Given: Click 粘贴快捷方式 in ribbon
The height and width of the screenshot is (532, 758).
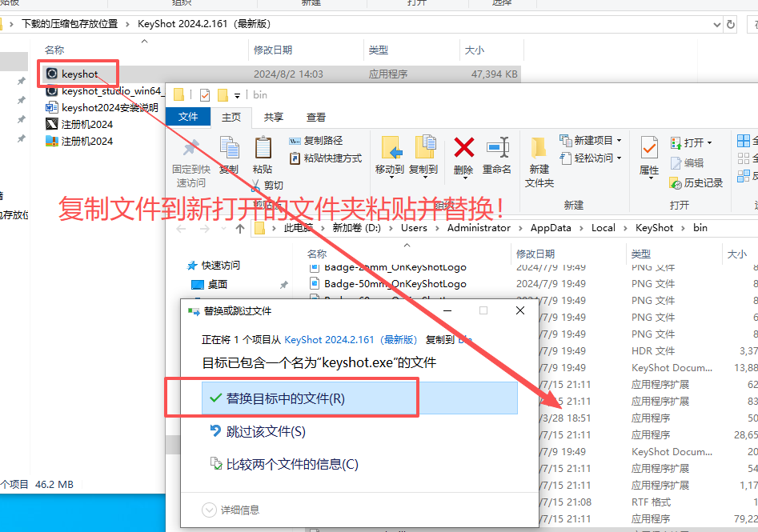Looking at the screenshot, I should point(325,158).
